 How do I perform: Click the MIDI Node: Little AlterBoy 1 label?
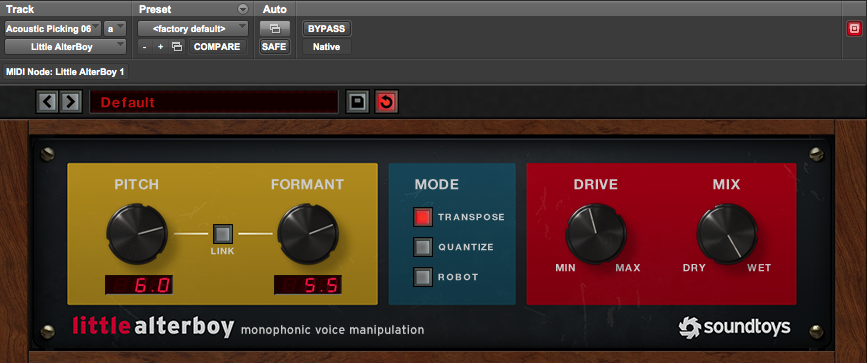[65, 72]
